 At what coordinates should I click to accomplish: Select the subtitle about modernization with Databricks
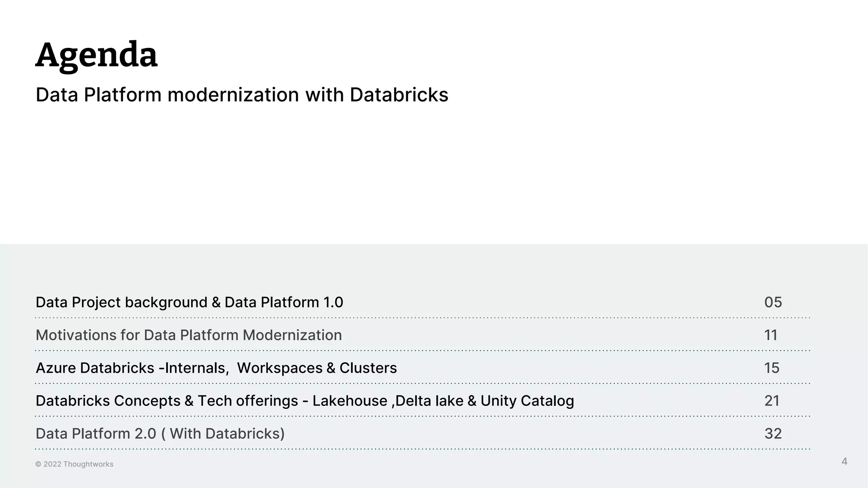click(x=242, y=94)
